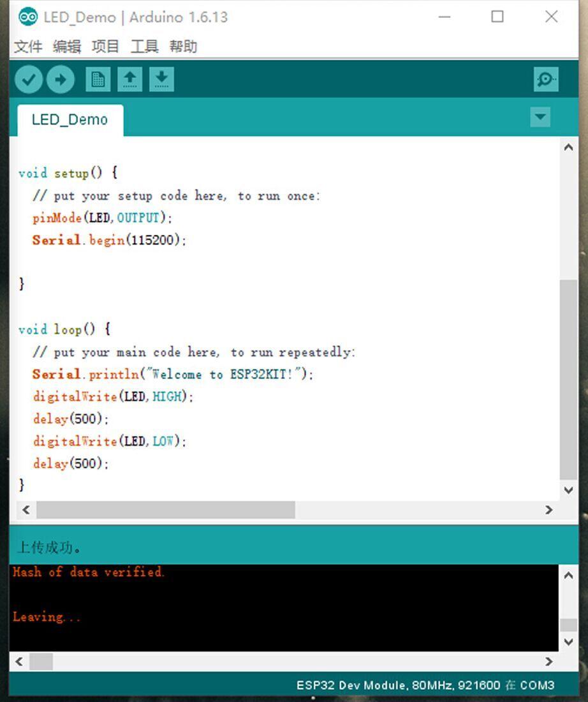The height and width of the screenshot is (702, 588).
Task: Select the LED_Demo tab
Action: [70, 120]
